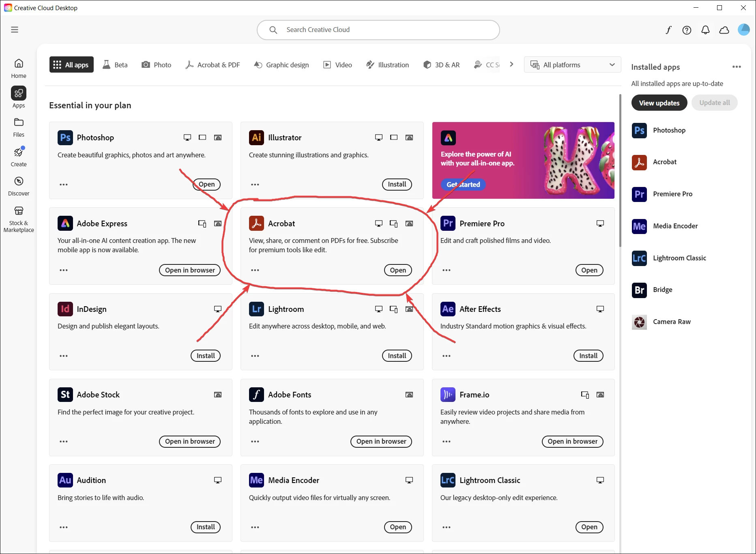Click Open in browser for Adobe Express
This screenshot has width=756, height=554.
[190, 270]
